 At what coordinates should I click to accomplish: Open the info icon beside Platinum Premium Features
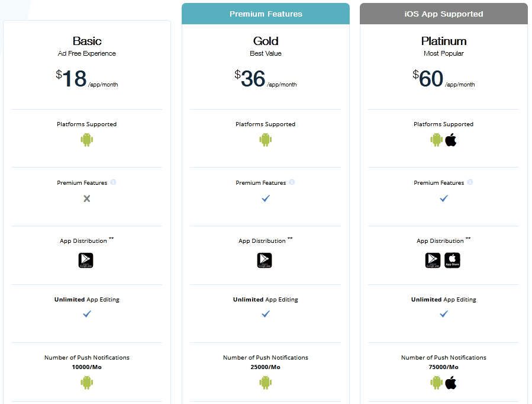[x=469, y=182]
